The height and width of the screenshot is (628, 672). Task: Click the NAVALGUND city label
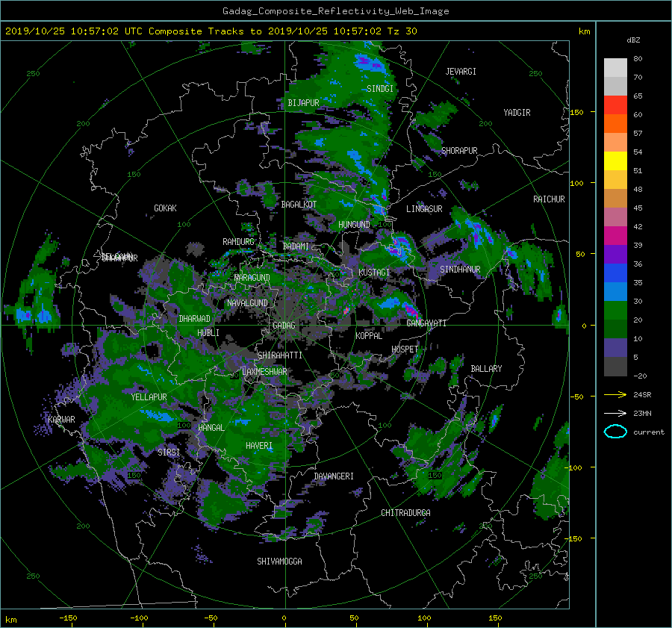pos(247,303)
